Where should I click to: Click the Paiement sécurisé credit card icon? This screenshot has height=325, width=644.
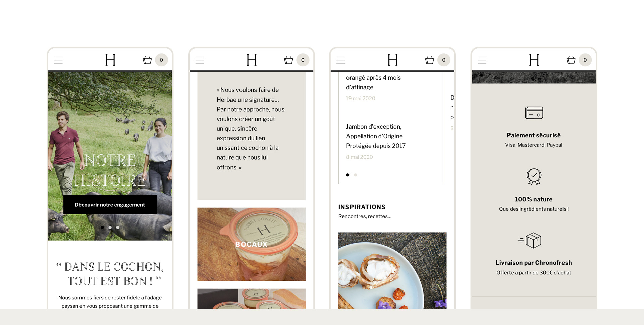click(x=534, y=113)
